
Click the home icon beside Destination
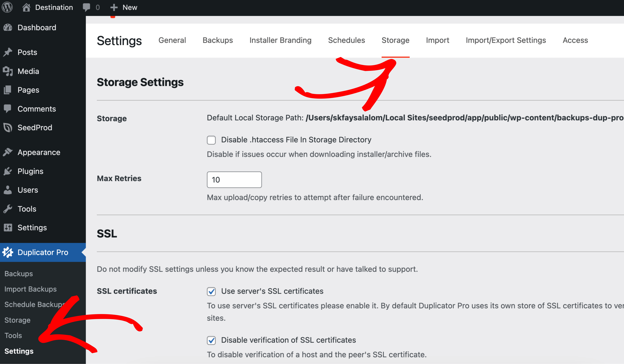point(26,7)
